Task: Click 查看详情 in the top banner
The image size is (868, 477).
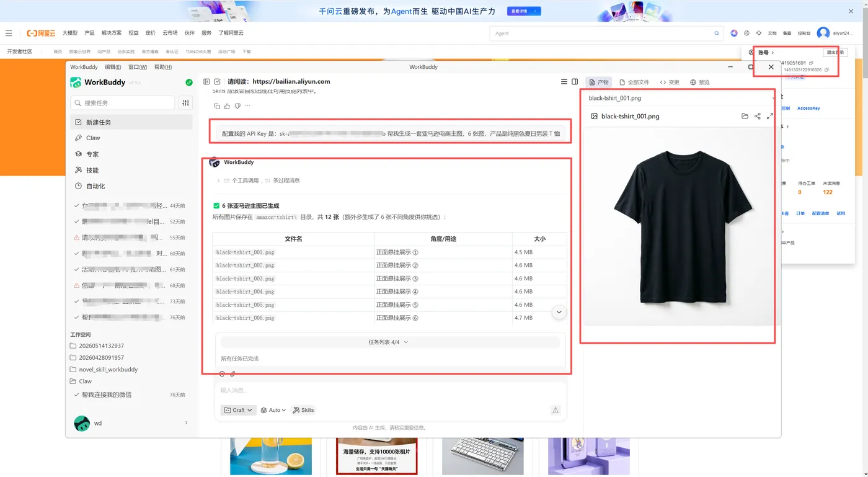Action: (x=524, y=11)
